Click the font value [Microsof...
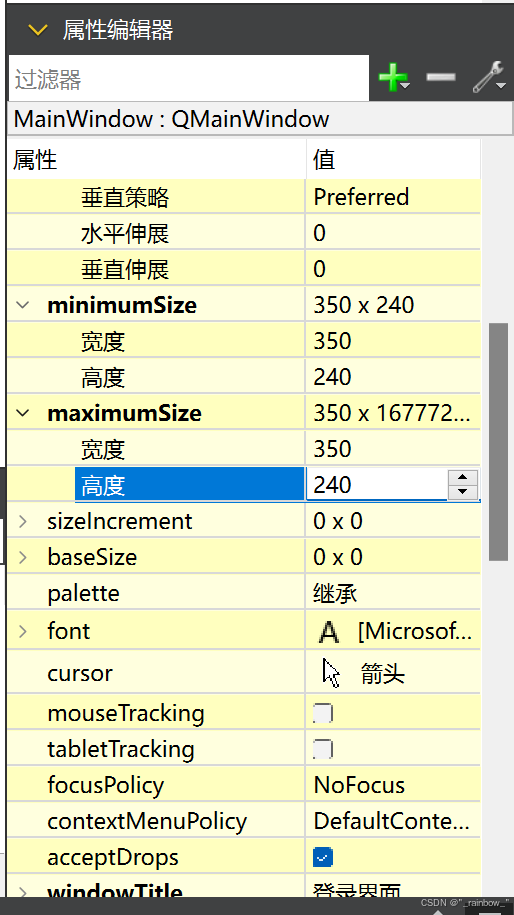Image resolution: width=514 pixels, height=915 pixels. (x=415, y=631)
